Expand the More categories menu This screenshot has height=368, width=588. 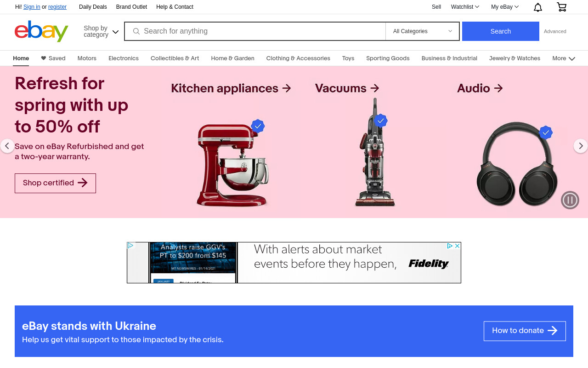pyautogui.click(x=564, y=58)
